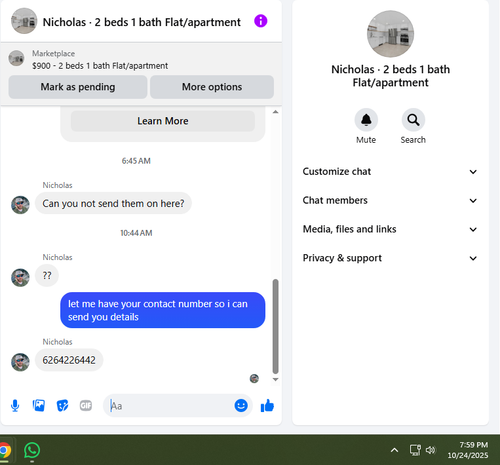Click the Marketplace label above the listing price

click(x=53, y=53)
